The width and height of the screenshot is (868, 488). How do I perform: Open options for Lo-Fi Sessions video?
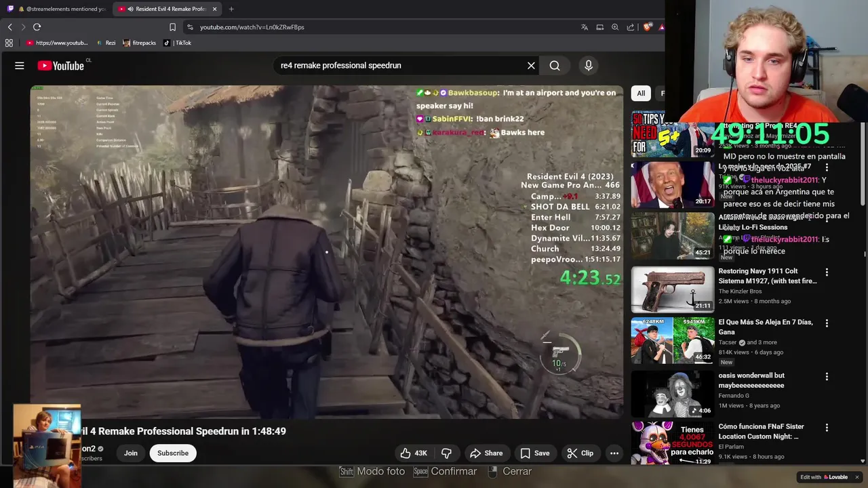click(x=827, y=219)
